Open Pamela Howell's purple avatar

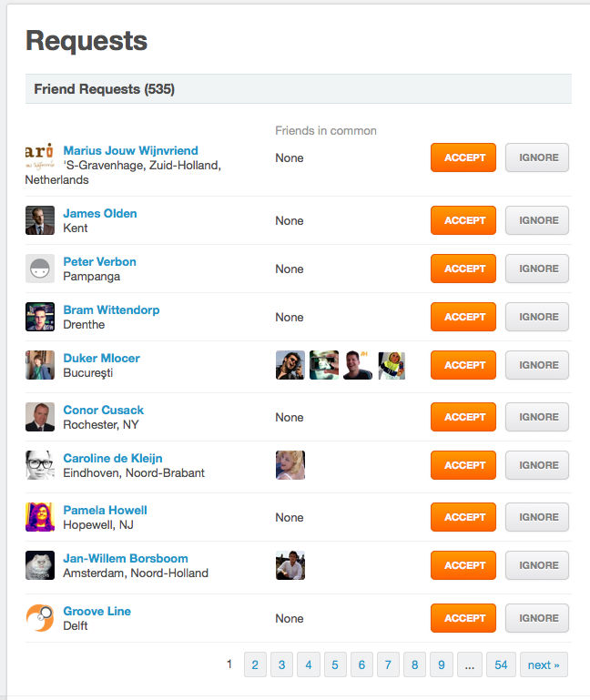(40, 517)
